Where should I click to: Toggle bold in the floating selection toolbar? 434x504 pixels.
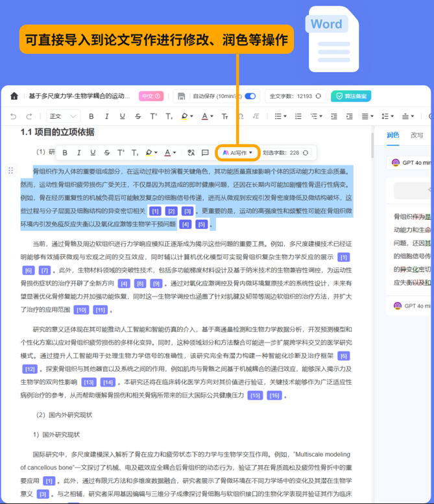pos(65,152)
